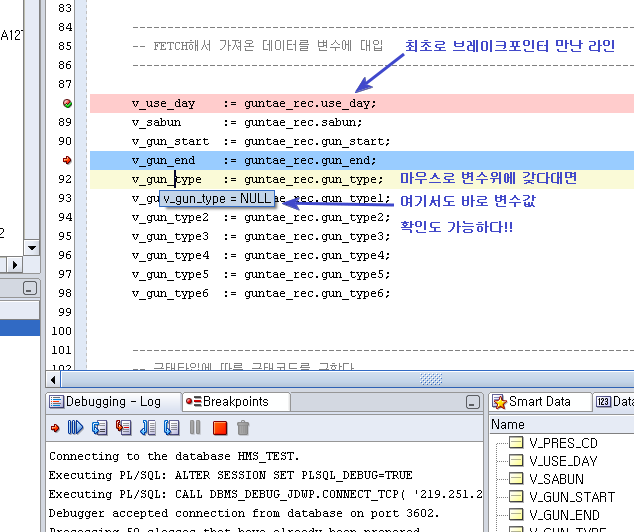This screenshot has width=634, height=532.
Task: Toggle the breakpoint marker on line 88
Action: 67,103
